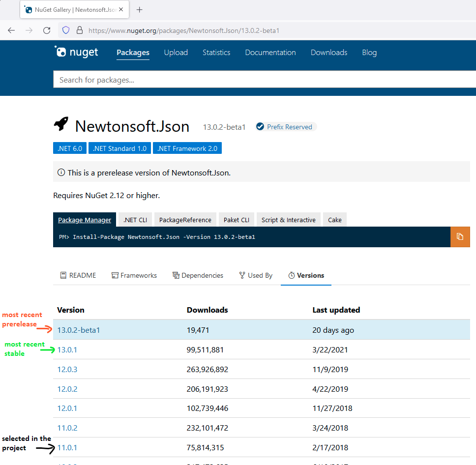Select the PackageReference install tab
This screenshot has height=465, width=476.
click(x=185, y=220)
